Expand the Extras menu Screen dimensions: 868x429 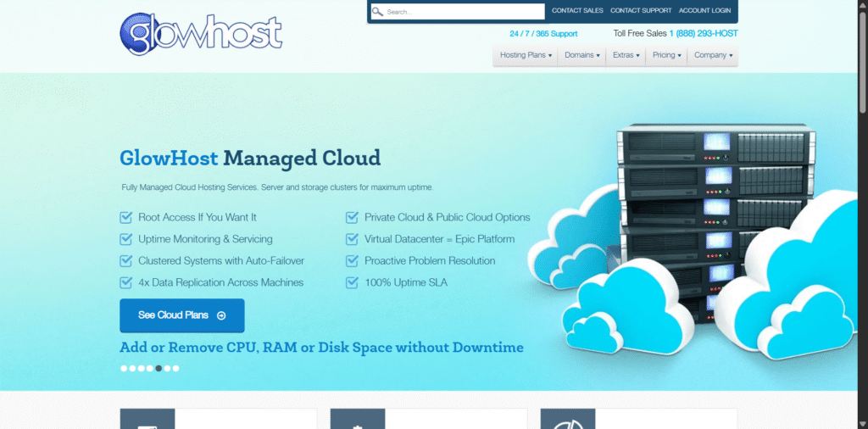point(626,55)
